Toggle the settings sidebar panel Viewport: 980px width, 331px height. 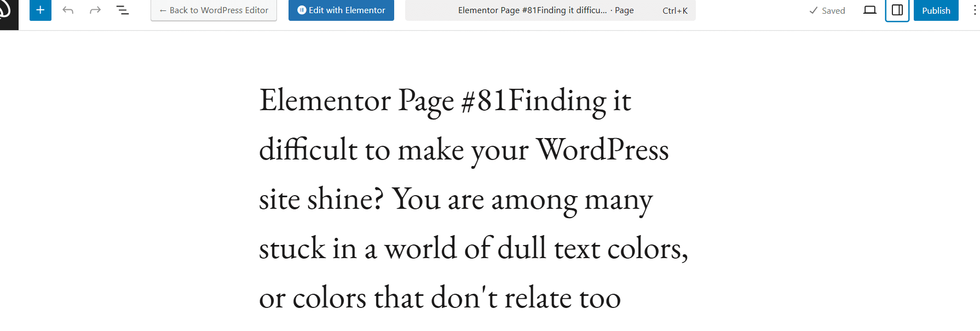coord(897,10)
